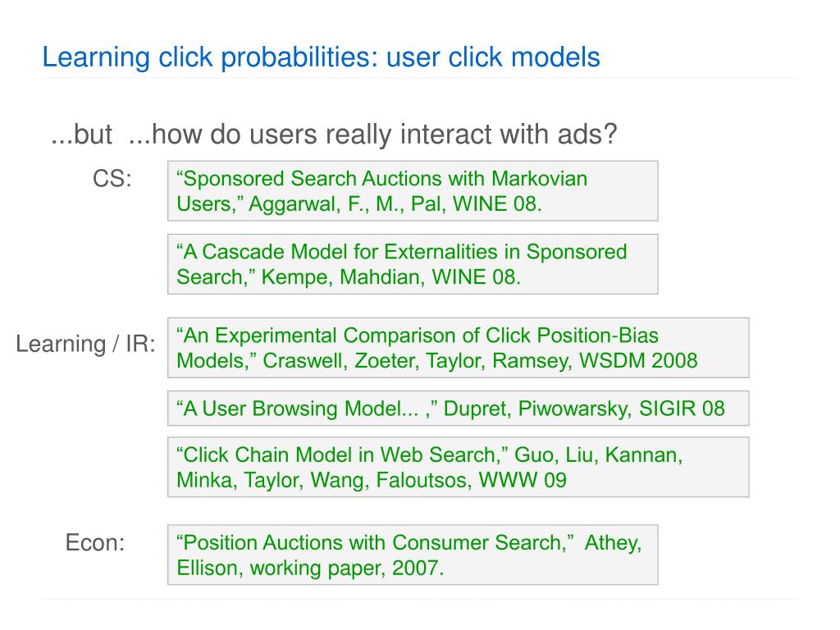Click the '...but' text in the subtitle

click(81, 134)
